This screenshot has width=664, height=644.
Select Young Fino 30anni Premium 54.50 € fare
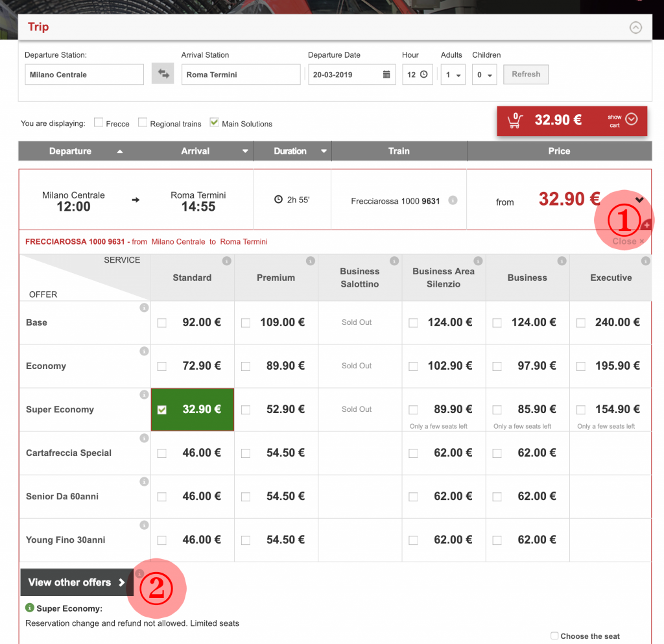246,540
